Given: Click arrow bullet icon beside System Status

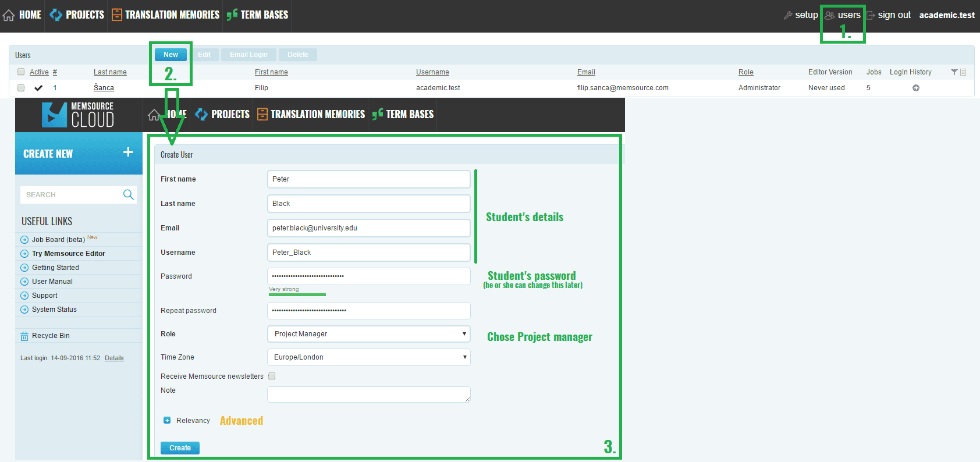Looking at the screenshot, I should coord(24,310).
